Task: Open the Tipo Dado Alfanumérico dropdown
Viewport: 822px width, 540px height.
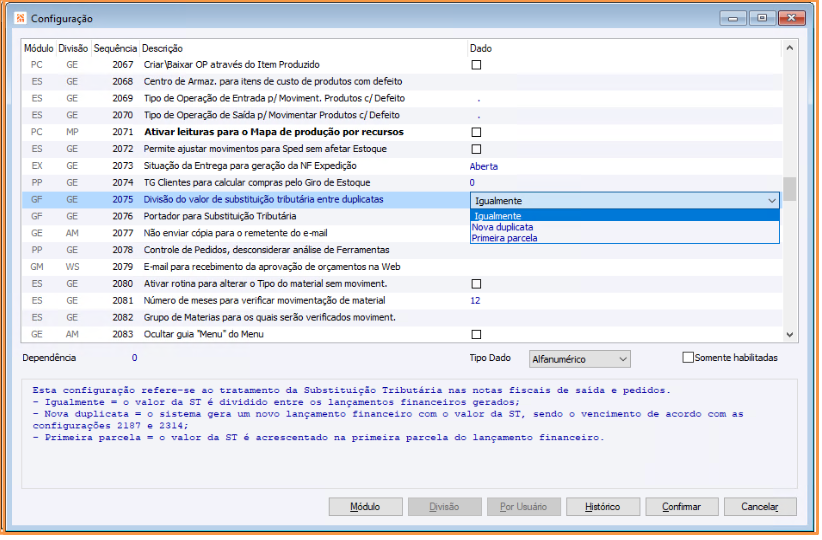Action: coord(581,360)
